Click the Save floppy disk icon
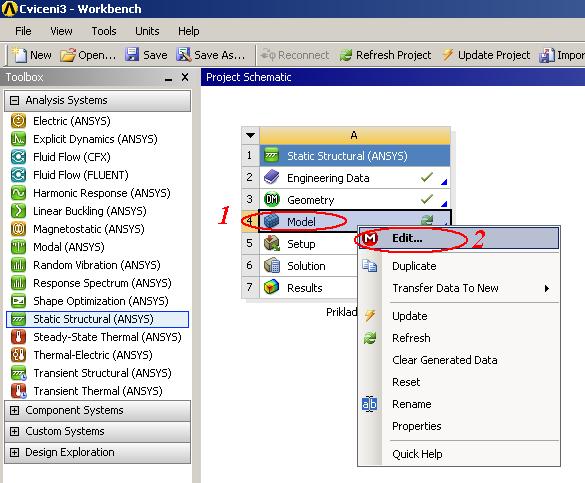 tap(132, 55)
